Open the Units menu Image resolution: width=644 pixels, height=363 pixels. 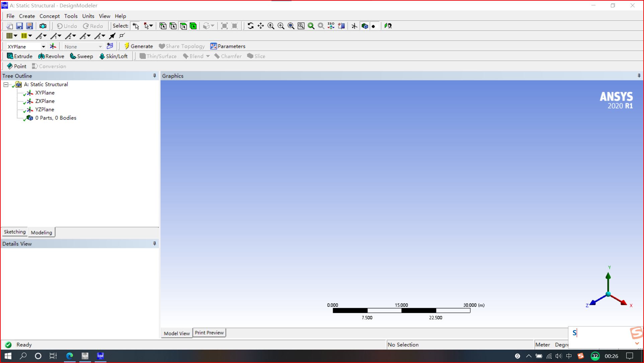point(88,16)
